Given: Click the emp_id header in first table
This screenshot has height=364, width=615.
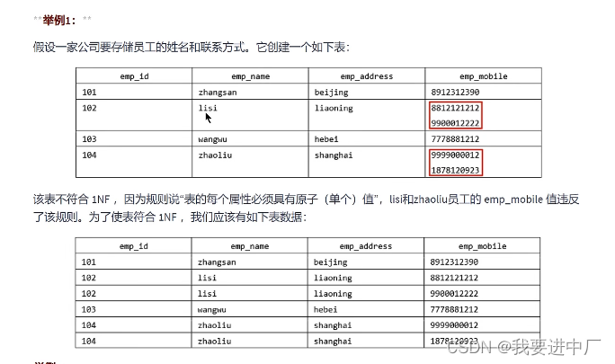Looking at the screenshot, I should 134,76.
